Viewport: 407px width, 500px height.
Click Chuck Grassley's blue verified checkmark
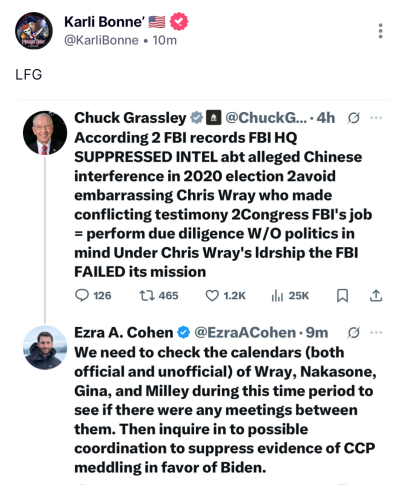click(x=197, y=118)
